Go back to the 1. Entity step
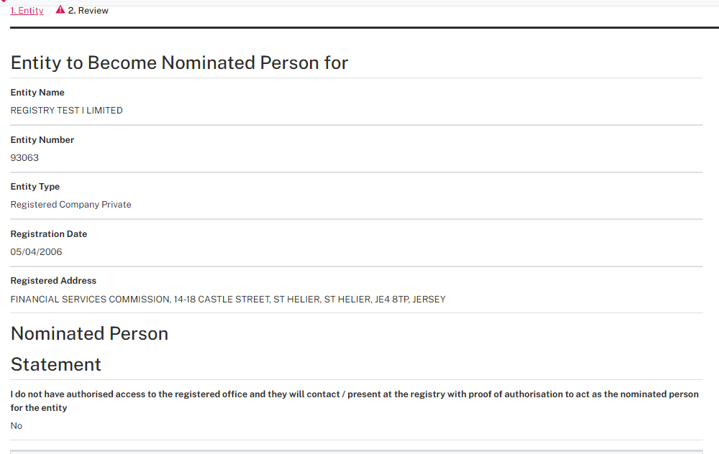719x454 pixels. point(27,10)
